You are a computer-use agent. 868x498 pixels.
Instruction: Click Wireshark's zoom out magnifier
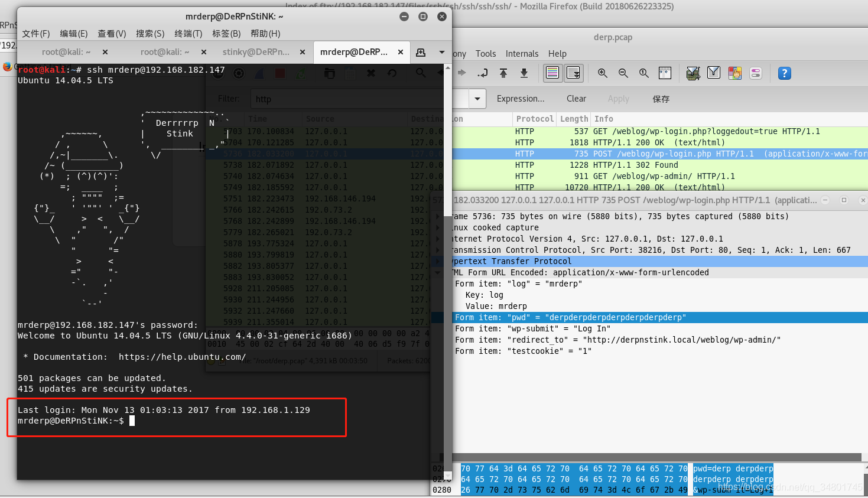pyautogui.click(x=623, y=73)
